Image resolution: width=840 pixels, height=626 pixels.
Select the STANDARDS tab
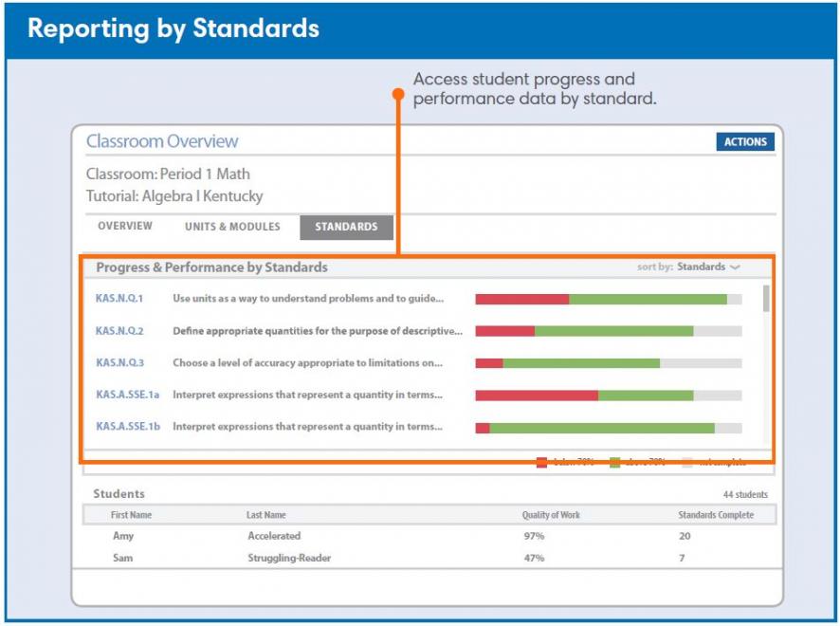point(346,227)
